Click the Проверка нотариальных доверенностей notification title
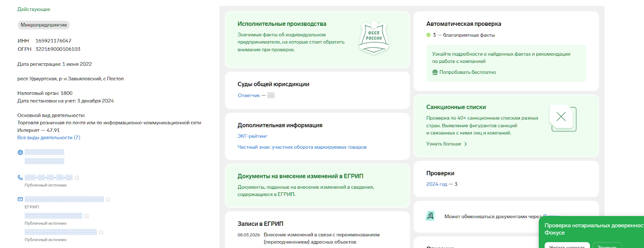The image size is (644, 248). pos(594,229)
